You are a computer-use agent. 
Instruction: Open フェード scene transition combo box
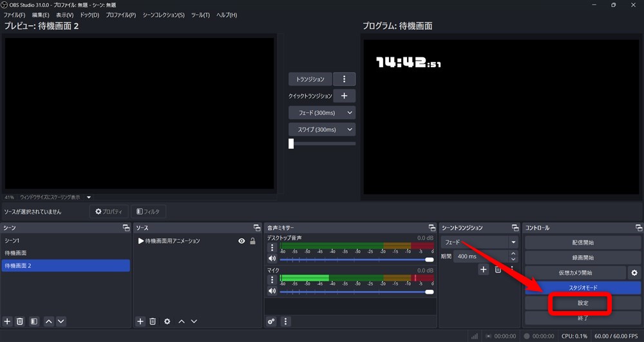point(479,242)
